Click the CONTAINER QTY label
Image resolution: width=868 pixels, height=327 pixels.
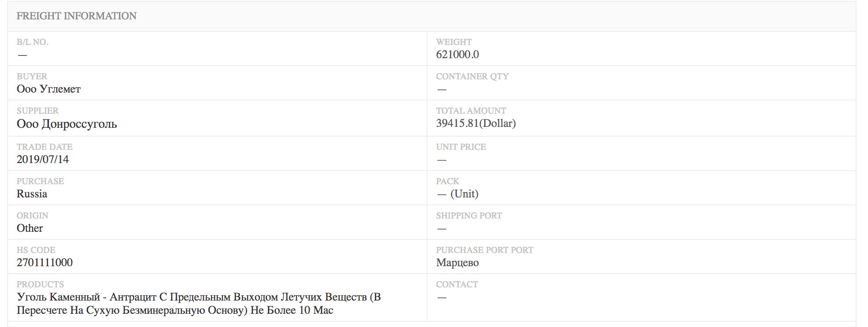472,76
